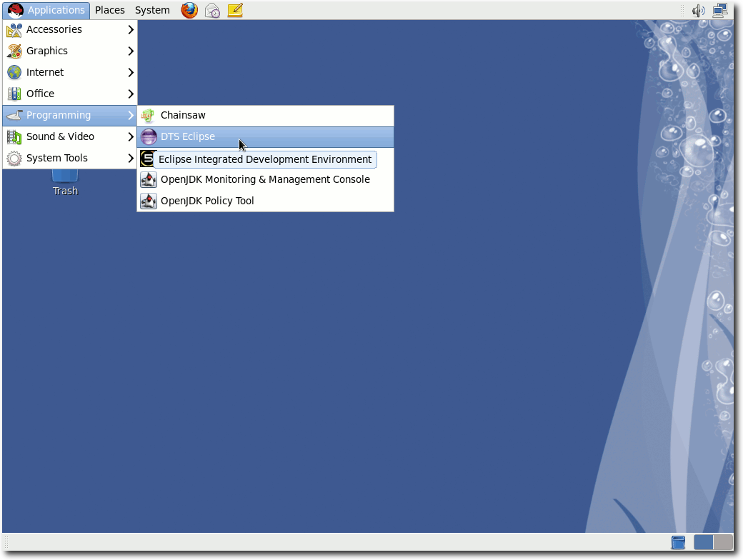Click the OpenJDK Policy Tool icon

click(x=148, y=201)
